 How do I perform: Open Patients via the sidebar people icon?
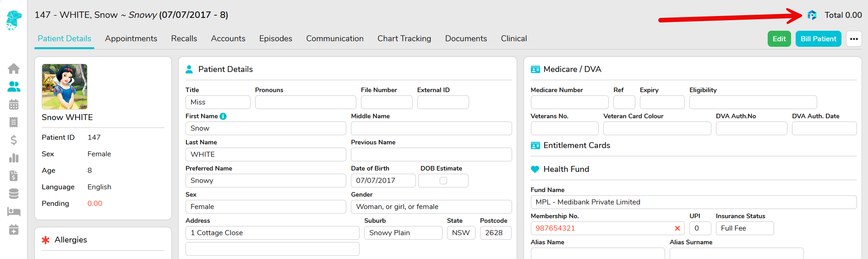pyautogui.click(x=14, y=86)
